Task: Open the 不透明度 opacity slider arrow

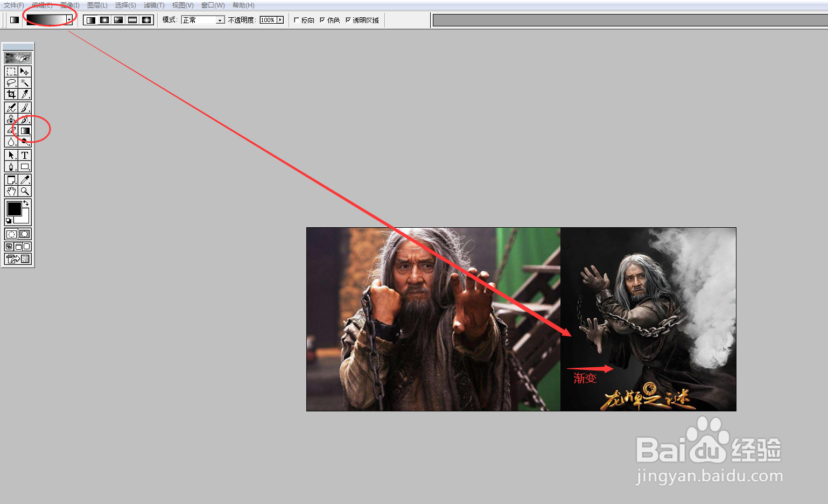Action: [x=280, y=20]
